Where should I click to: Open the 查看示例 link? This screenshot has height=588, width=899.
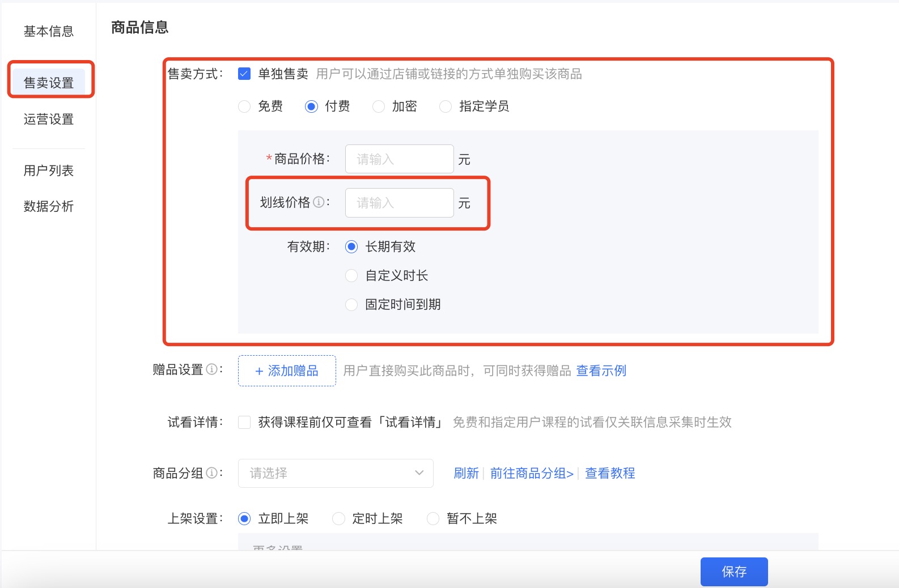tap(601, 371)
